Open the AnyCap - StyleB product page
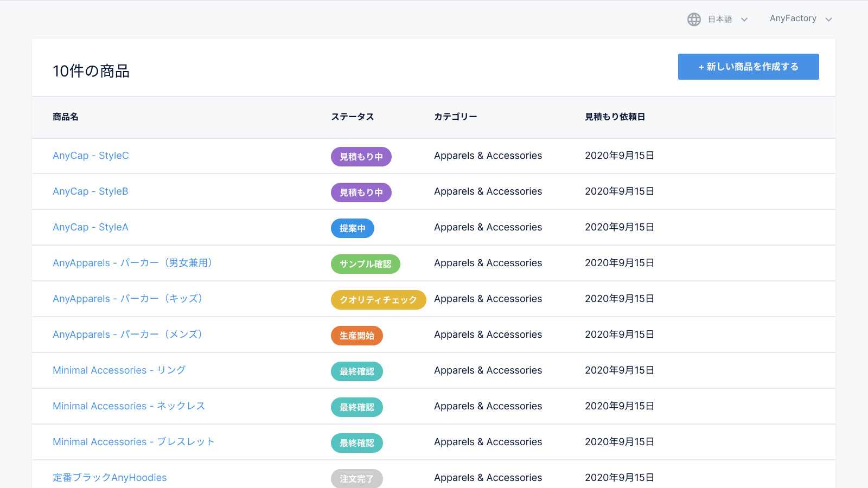 point(90,191)
